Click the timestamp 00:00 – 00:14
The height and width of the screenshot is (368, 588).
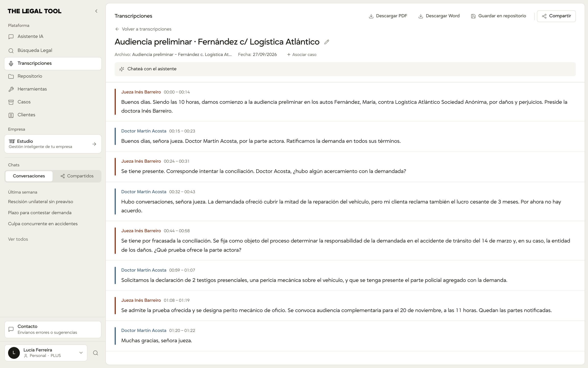coord(177,92)
